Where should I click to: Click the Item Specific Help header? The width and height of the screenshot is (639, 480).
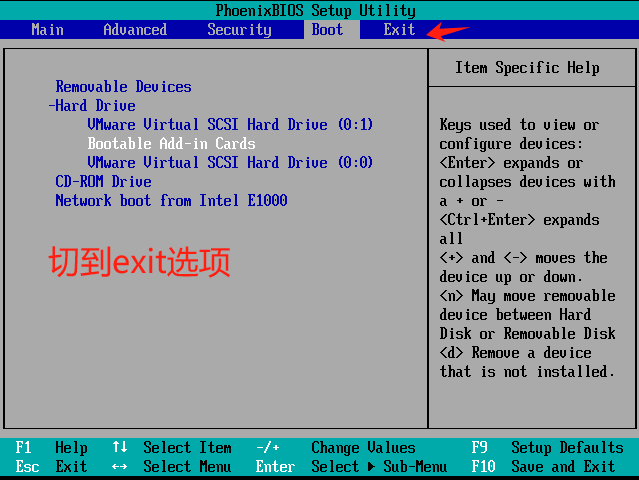click(527, 68)
